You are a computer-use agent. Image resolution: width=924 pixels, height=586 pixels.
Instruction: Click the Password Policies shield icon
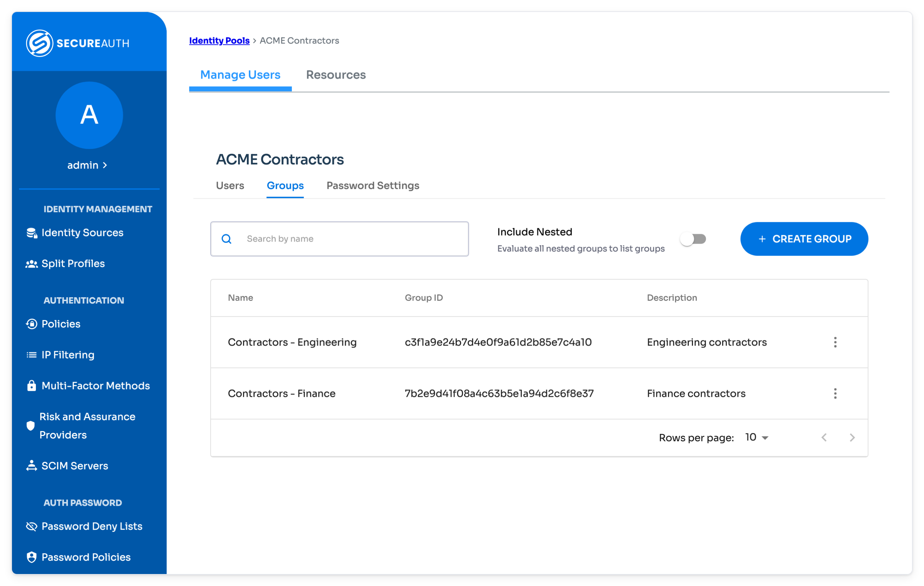pyautogui.click(x=31, y=557)
